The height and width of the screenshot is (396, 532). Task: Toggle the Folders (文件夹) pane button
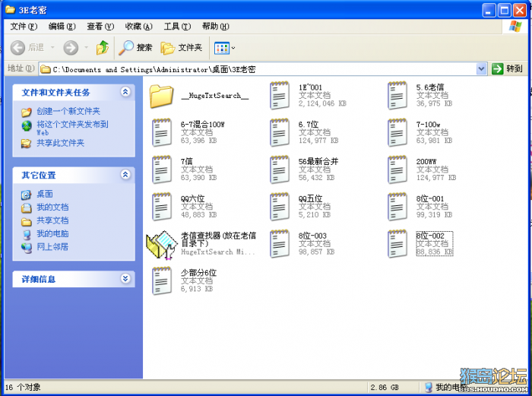click(x=182, y=48)
